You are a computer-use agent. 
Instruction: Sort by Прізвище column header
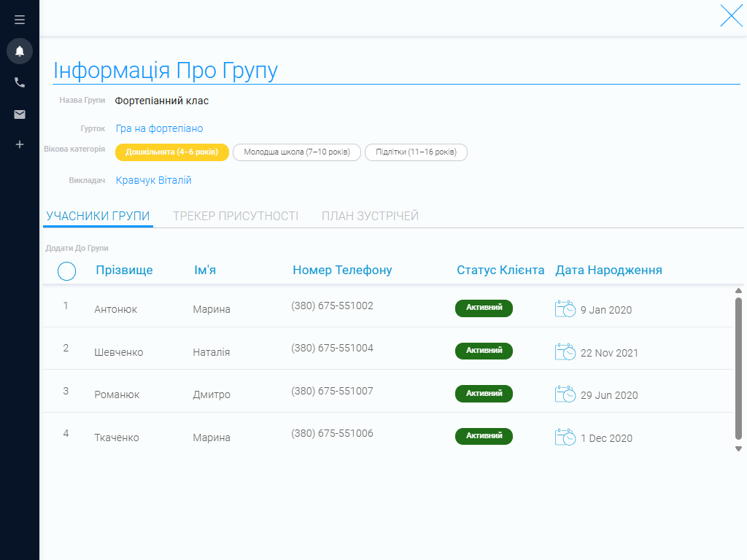coord(124,270)
